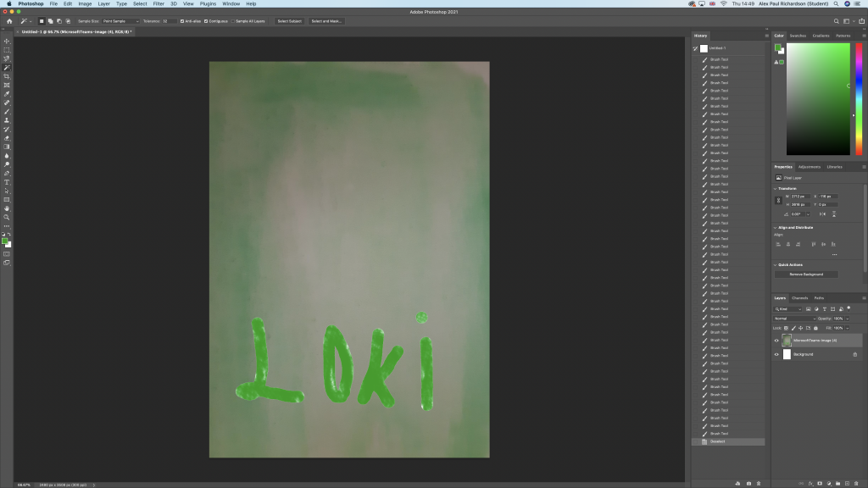Image resolution: width=868 pixels, height=488 pixels.
Task: Click the MicrosoftTeams-image layer thumbnail
Action: point(787,341)
